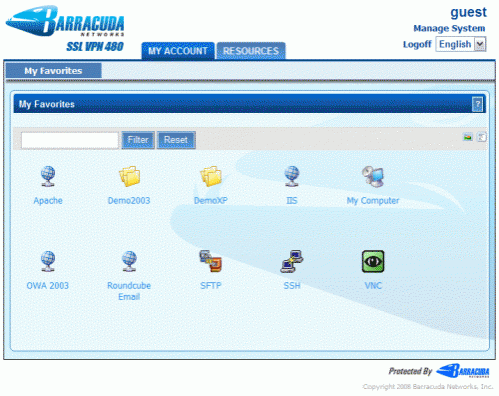Screen dimensions: 499x396
Task: Switch to icon view mode
Action: pos(468,137)
